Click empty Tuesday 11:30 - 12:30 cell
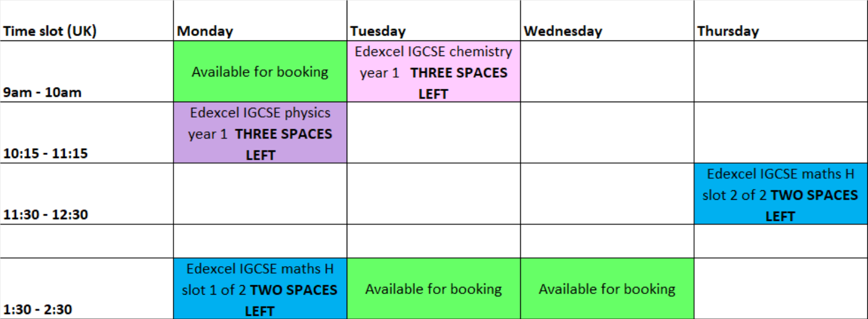The height and width of the screenshot is (319, 868). (x=434, y=194)
